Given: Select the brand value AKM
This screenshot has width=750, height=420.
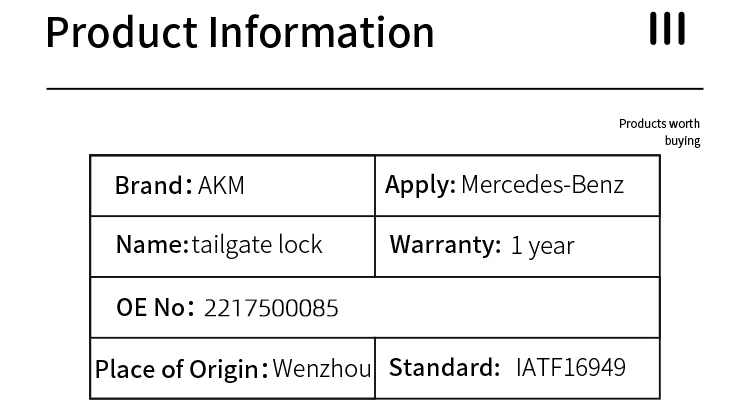Looking at the screenshot, I should point(221,185).
